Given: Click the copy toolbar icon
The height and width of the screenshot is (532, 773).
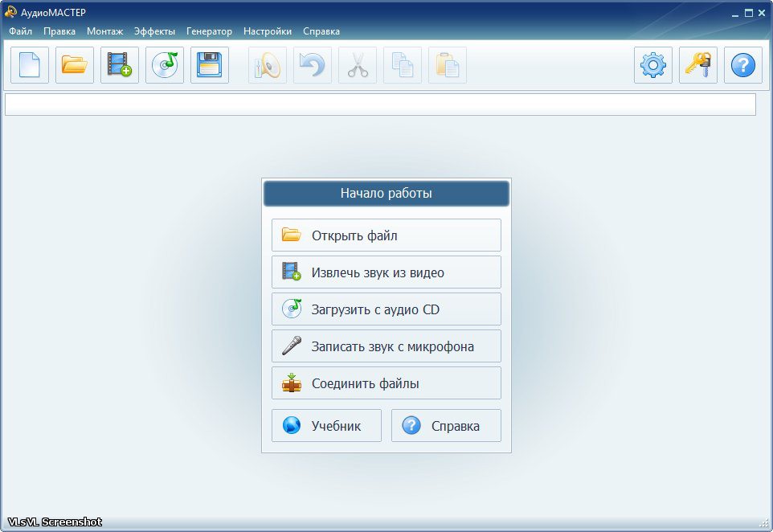Looking at the screenshot, I should pyautogui.click(x=403, y=65).
